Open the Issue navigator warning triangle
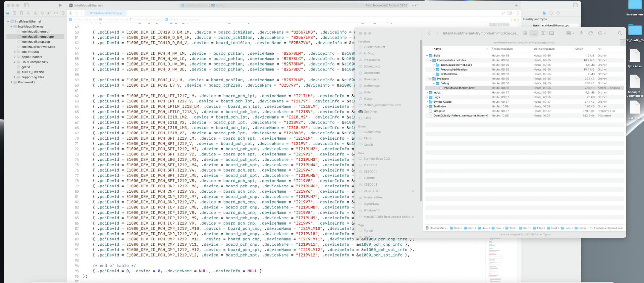The image size is (644, 283). [x=35, y=13]
